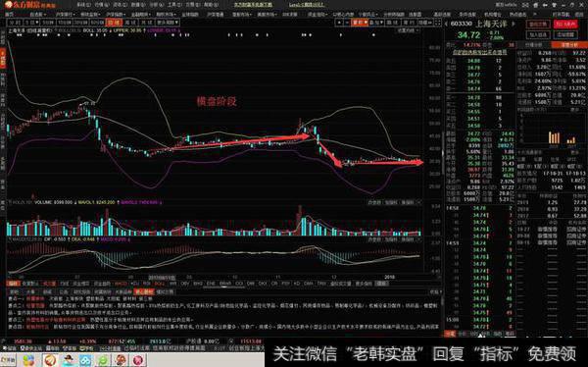The image size is (588, 367).
Task: Open the 叠加 dropdown above chart
Action: [375, 23]
